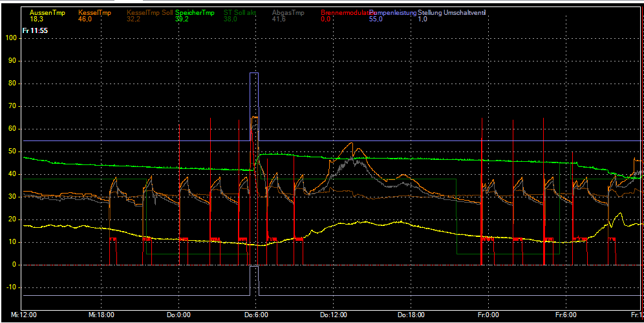Click the AussenTmp legend label
Image resolution: width=644 pixels, height=323 pixels.
46,13
